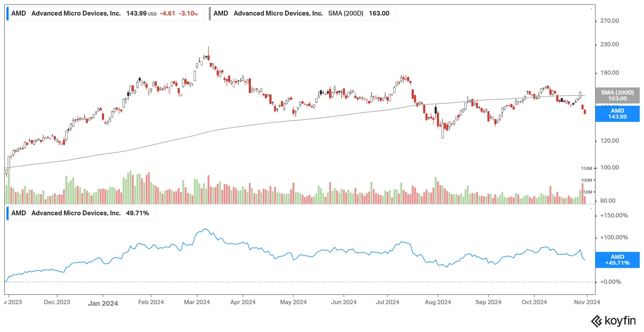Image resolution: width=644 pixels, height=332 pixels.
Task: Click the +100.00% performance axis label
Action: tap(614, 238)
